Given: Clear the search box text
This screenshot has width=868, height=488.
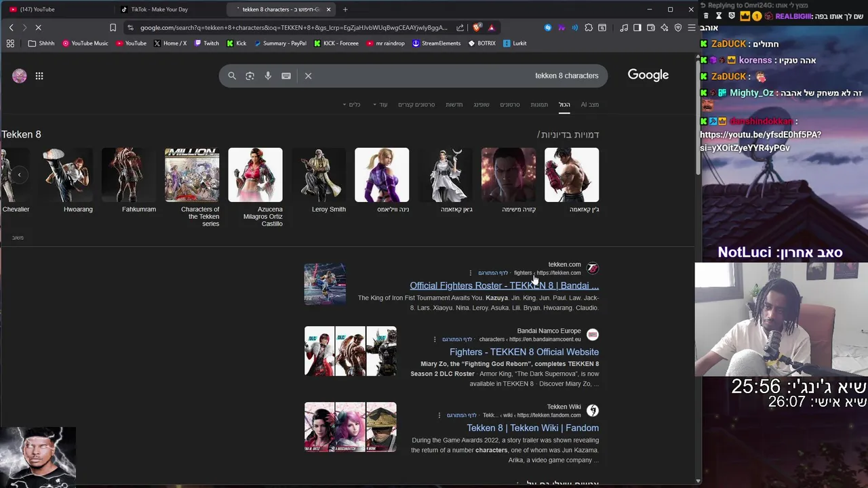Looking at the screenshot, I should pyautogui.click(x=308, y=76).
